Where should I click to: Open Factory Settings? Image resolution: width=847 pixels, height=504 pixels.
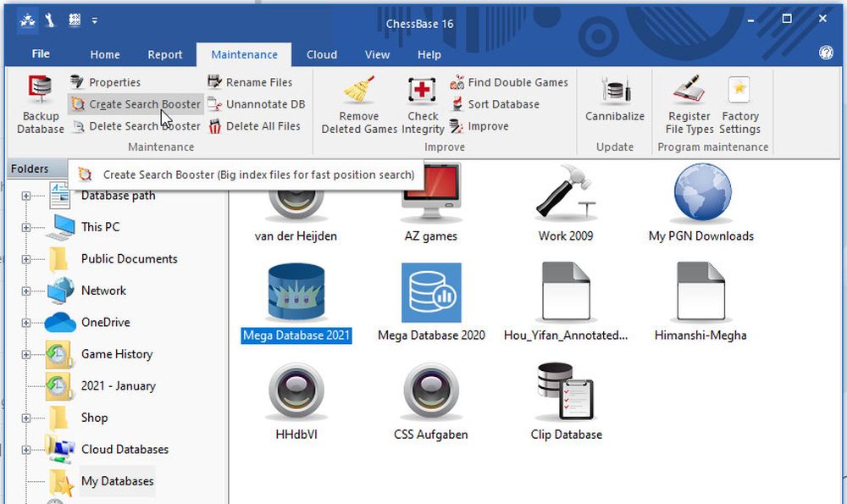[739, 91]
